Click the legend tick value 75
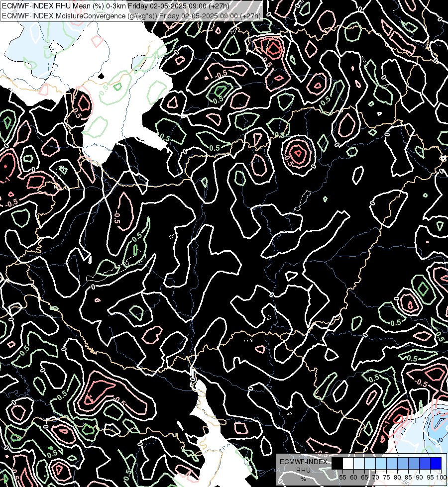Screen dimensions: 448x487 click(x=386, y=478)
